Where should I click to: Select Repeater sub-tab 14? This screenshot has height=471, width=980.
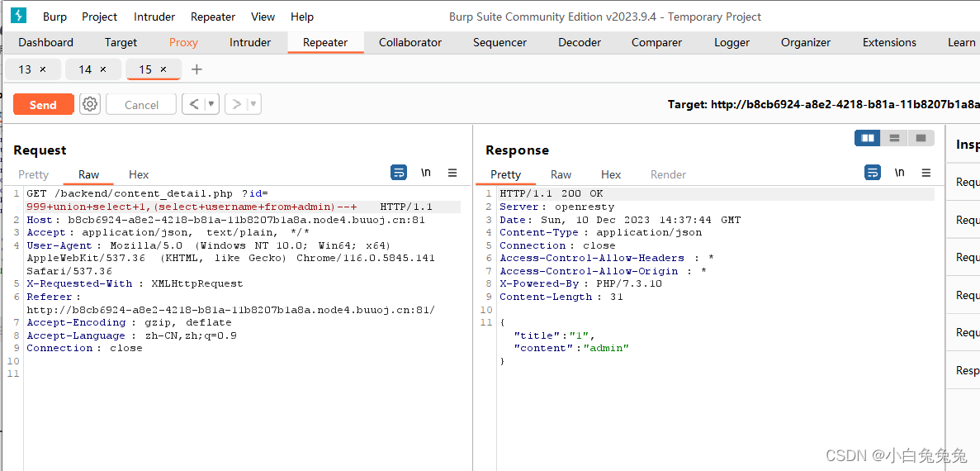85,69
